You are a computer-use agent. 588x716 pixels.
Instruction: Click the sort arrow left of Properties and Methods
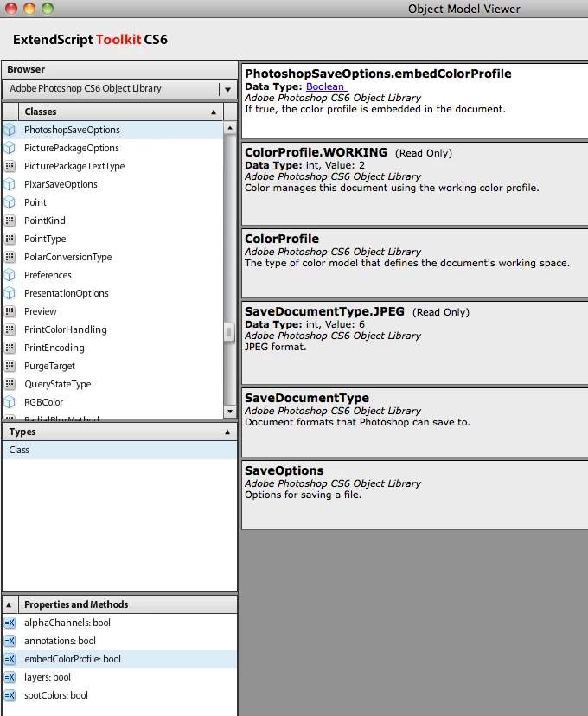(x=10, y=604)
